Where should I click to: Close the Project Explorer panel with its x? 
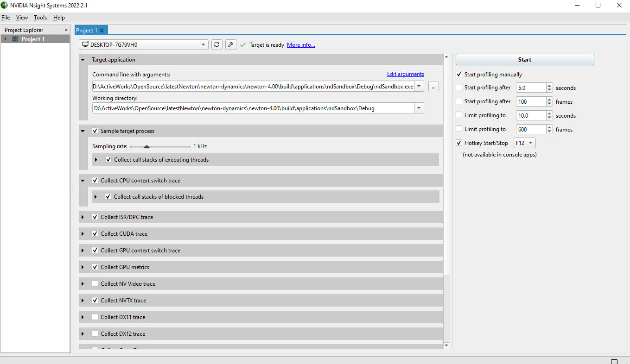(x=66, y=30)
